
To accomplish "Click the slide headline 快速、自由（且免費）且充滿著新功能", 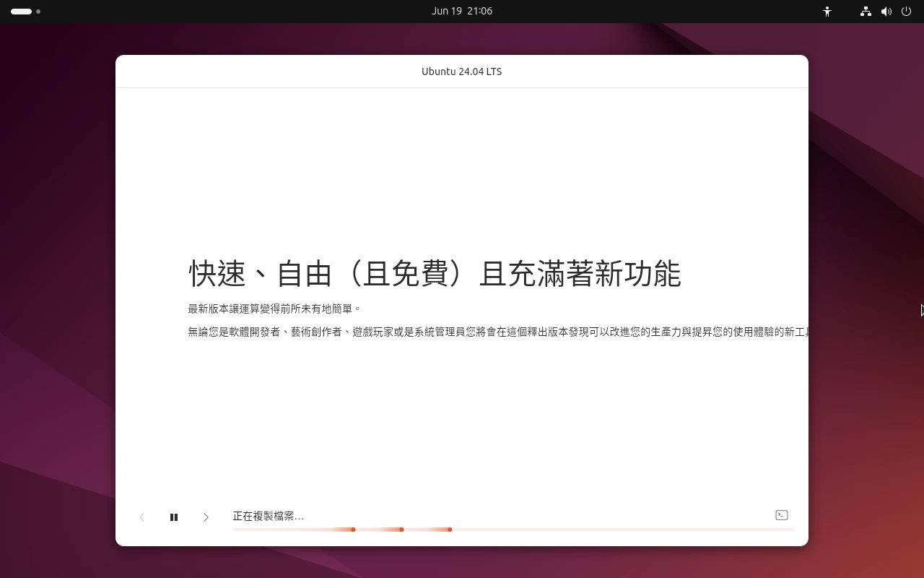I will 435,274.
